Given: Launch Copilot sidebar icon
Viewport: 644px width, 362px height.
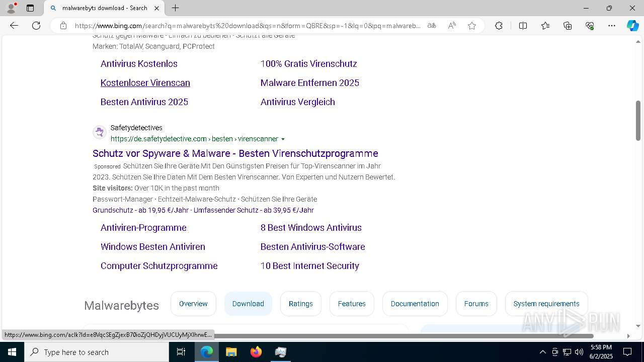Looking at the screenshot, I should [x=632, y=26].
